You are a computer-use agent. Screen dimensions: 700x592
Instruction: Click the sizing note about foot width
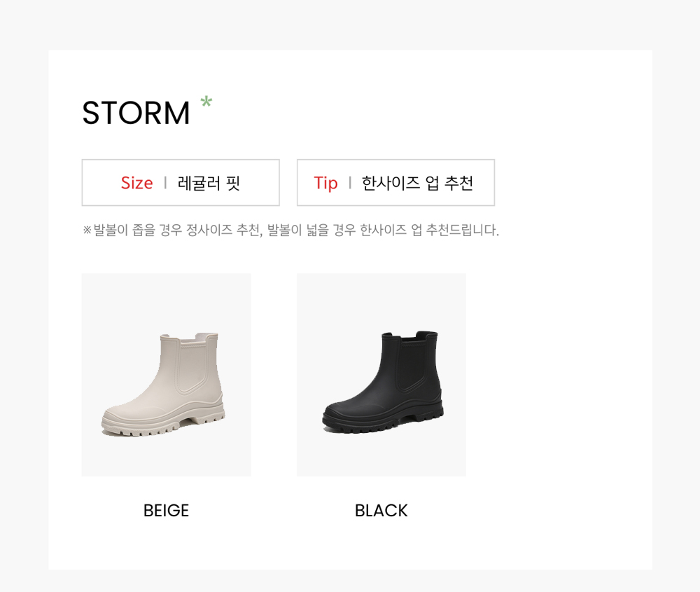(291, 230)
